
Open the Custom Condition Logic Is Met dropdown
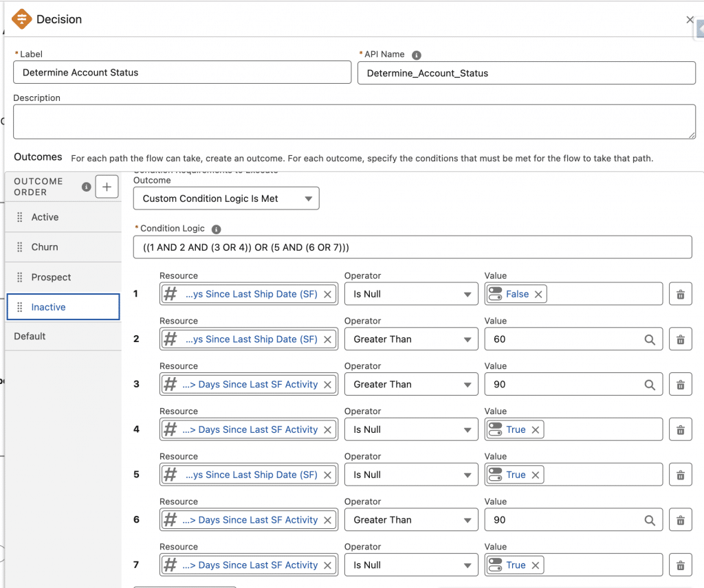[x=226, y=199]
